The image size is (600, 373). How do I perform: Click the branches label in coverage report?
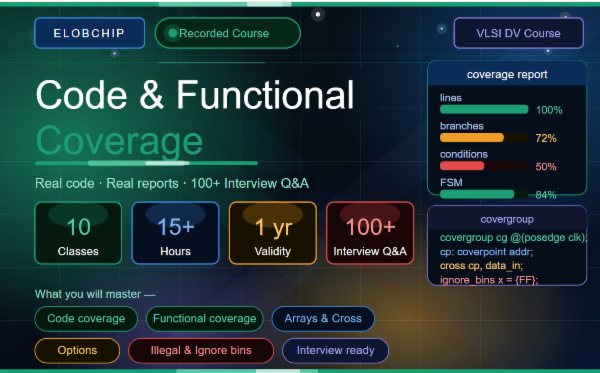coord(461,126)
